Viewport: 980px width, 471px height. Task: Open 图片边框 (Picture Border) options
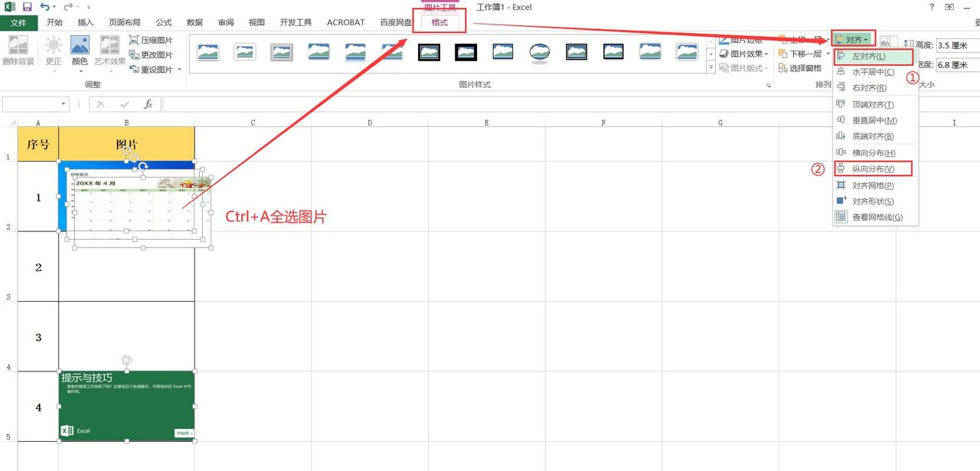744,39
